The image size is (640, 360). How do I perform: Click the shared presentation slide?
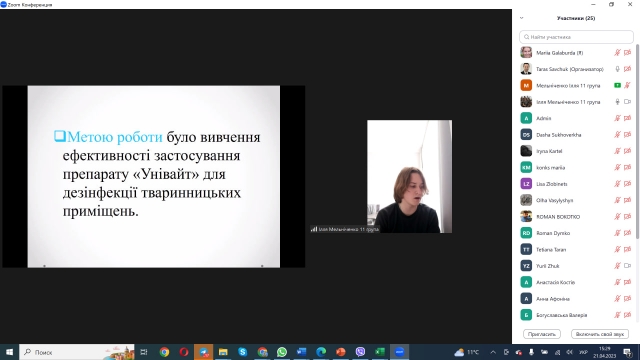coord(154,176)
